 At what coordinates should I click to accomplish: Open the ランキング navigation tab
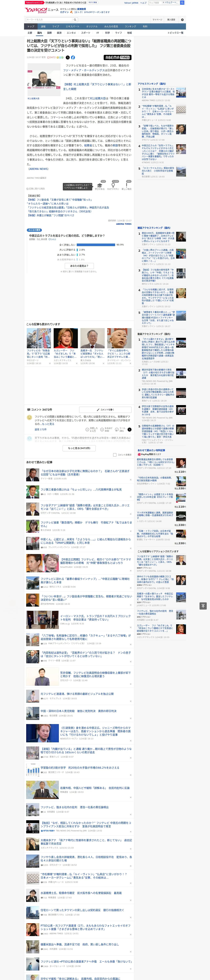[x=130, y=27]
